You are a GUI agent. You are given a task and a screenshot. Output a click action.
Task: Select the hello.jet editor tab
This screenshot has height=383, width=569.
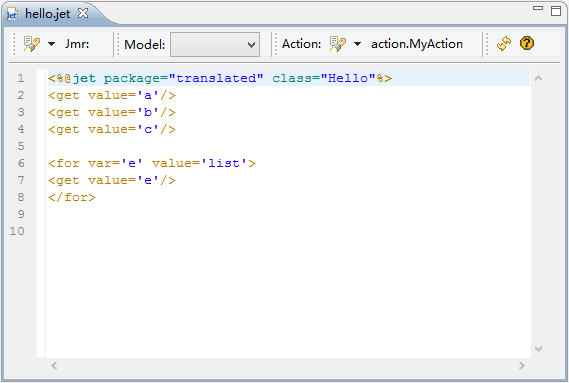tap(48, 14)
